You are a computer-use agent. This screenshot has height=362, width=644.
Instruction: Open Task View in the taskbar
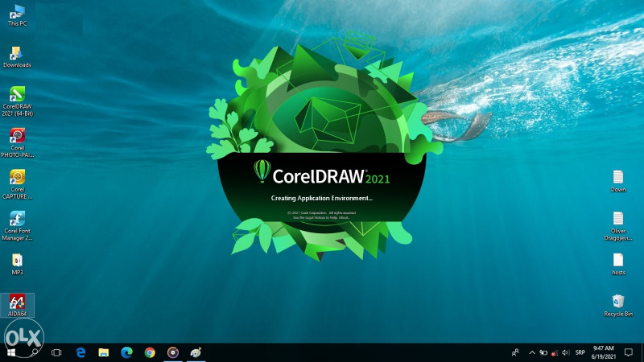pyautogui.click(x=56, y=352)
